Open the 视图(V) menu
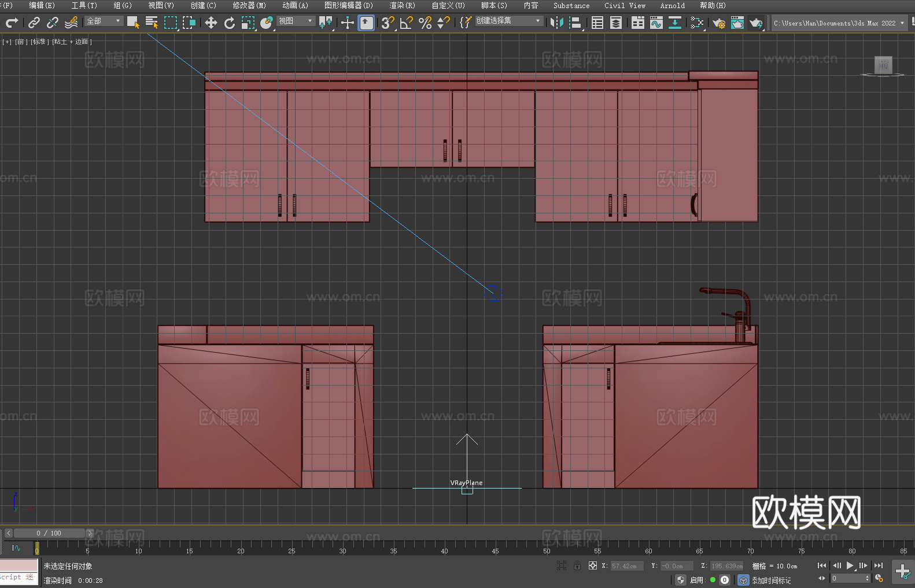This screenshot has width=915, height=588. click(161, 5)
